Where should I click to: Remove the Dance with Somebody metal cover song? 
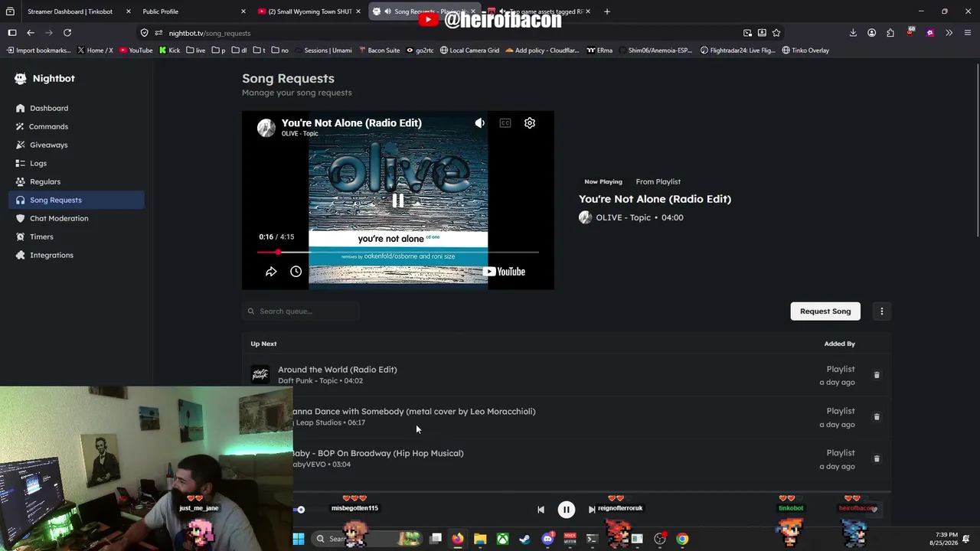[877, 417]
